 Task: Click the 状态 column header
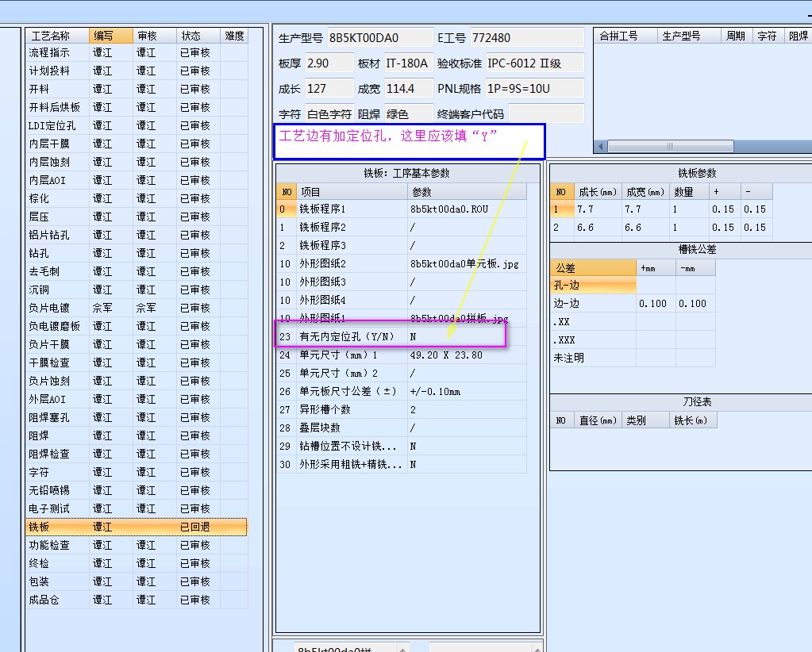198,36
